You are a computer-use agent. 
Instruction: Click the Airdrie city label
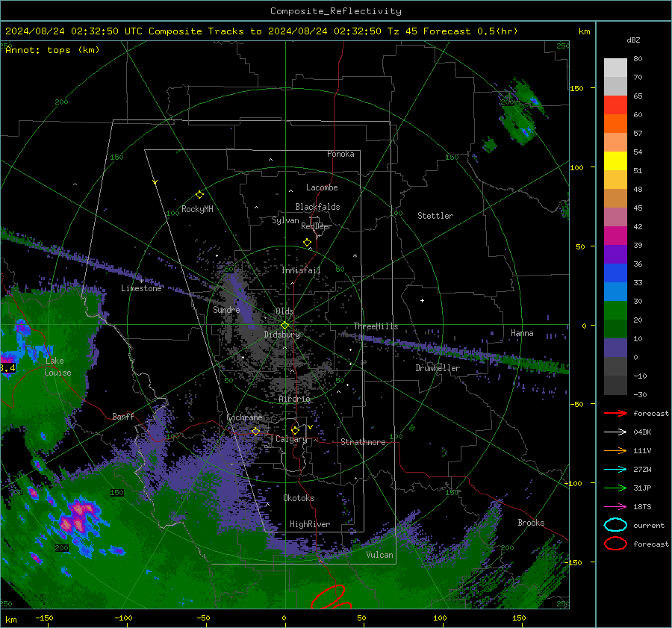pyautogui.click(x=294, y=399)
